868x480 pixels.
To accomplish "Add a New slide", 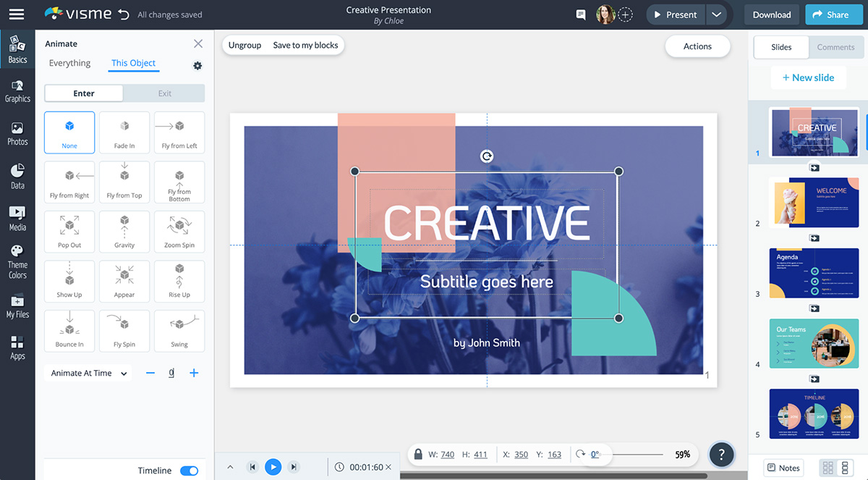I will [x=808, y=77].
